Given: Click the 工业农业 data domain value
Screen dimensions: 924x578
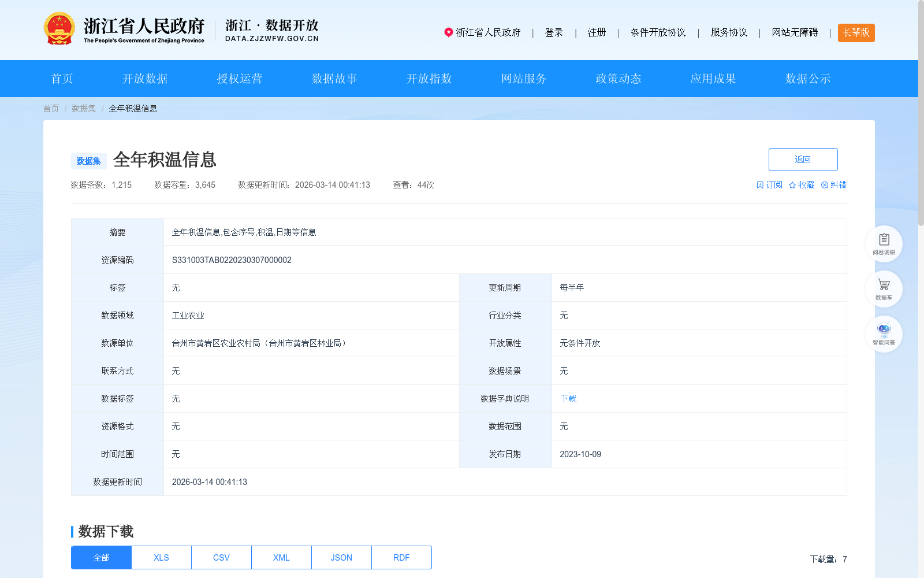Looking at the screenshot, I should (x=188, y=316).
